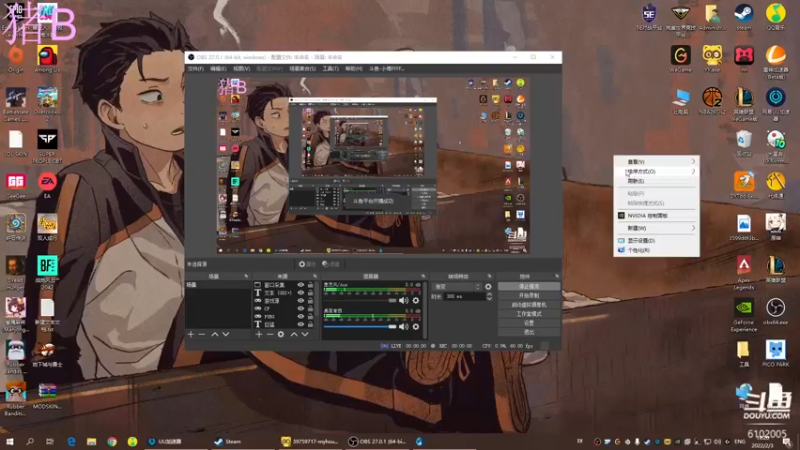Screen dimensions: 800x450
Task: Open the MODSKIN desktop icon
Action: [47, 396]
